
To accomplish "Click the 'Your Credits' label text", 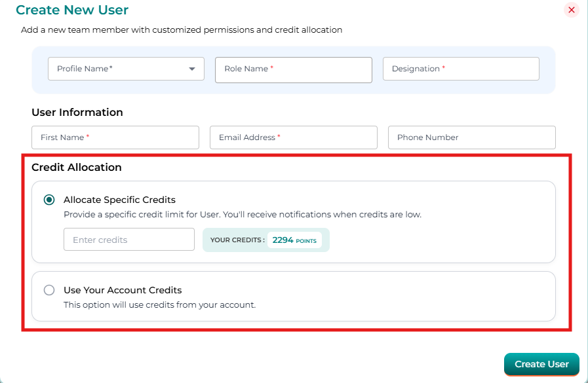I will pyautogui.click(x=237, y=240).
